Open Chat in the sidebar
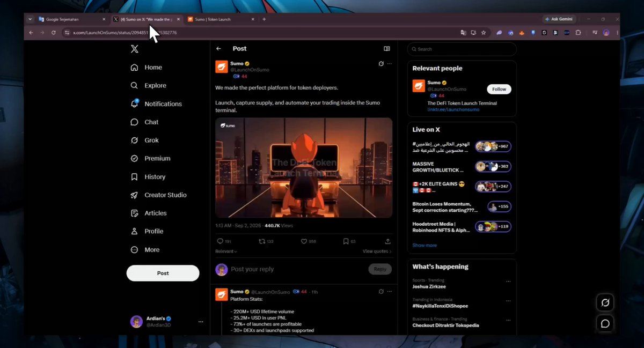 tap(144, 122)
